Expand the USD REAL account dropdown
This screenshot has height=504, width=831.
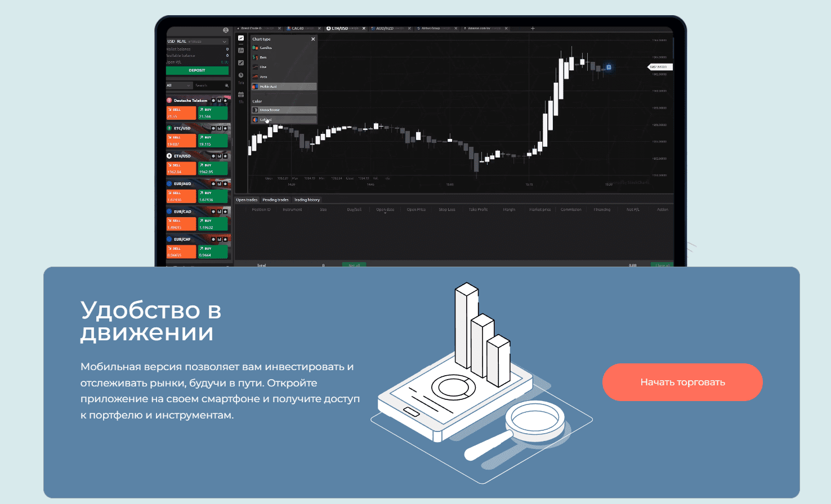(198, 42)
